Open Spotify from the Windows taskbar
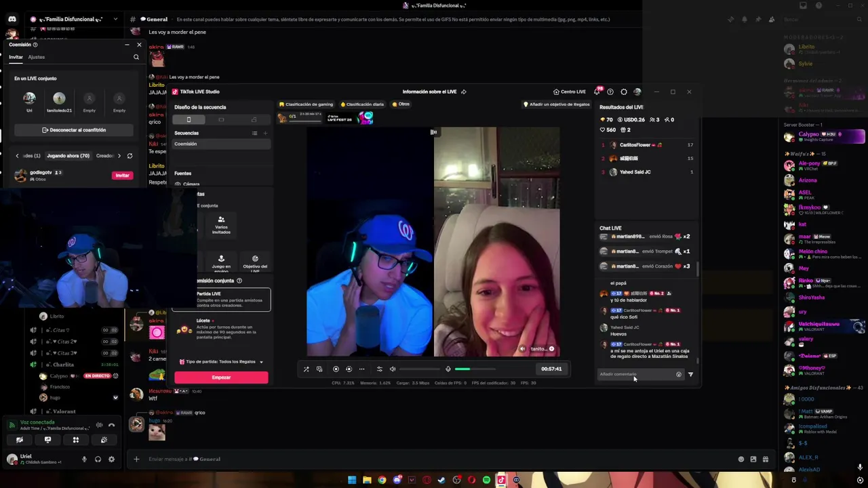This screenshot has height=488, width=868. point(486,480)
